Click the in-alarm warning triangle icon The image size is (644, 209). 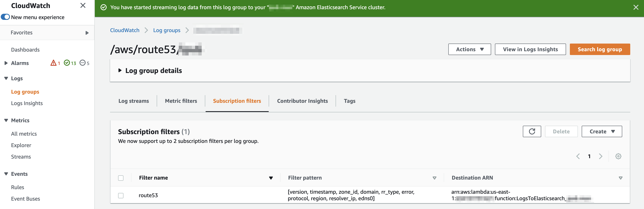[53, 63]
